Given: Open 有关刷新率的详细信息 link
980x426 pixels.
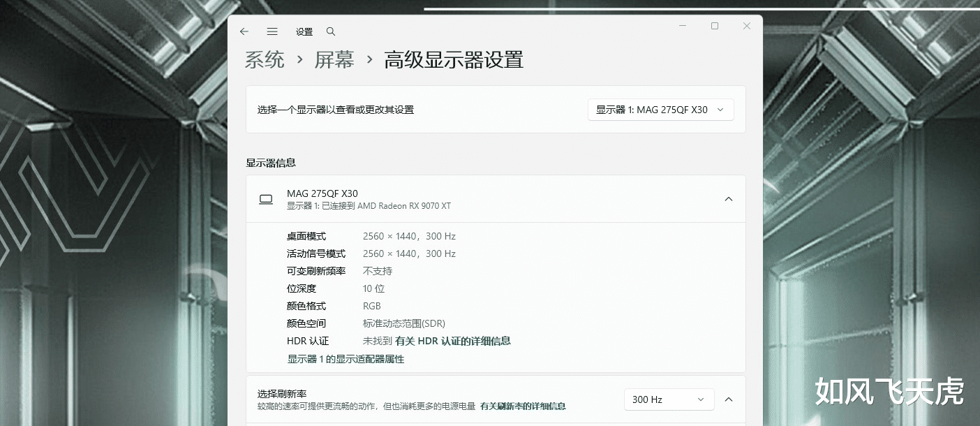Looking at the screenshot, I should (x=523, y=406).
